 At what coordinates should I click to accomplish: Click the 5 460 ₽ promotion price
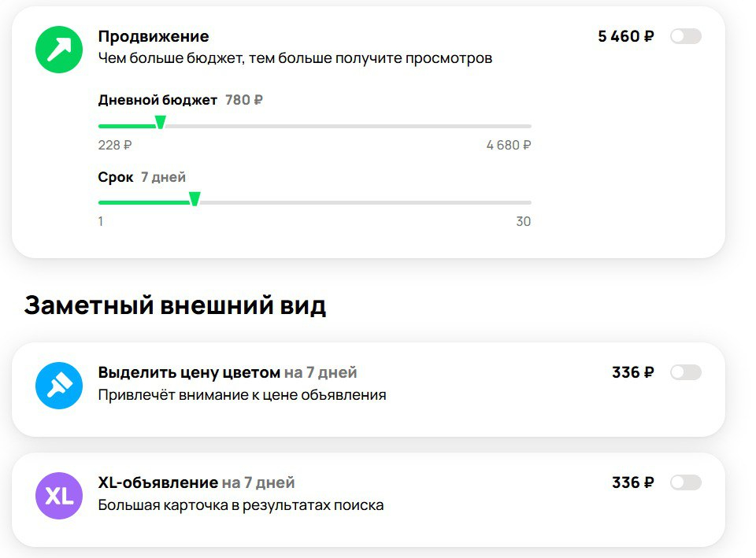626,36
